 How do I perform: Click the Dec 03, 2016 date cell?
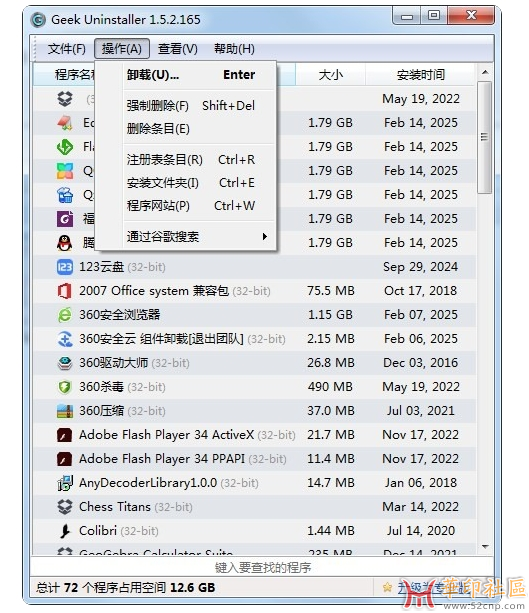pos(420,363)
